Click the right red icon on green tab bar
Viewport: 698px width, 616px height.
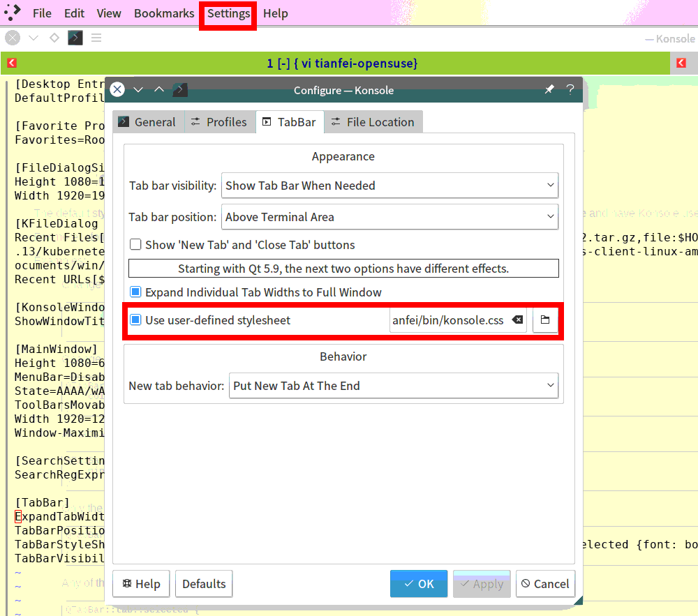pyautogui.click(x=681, y=63)
